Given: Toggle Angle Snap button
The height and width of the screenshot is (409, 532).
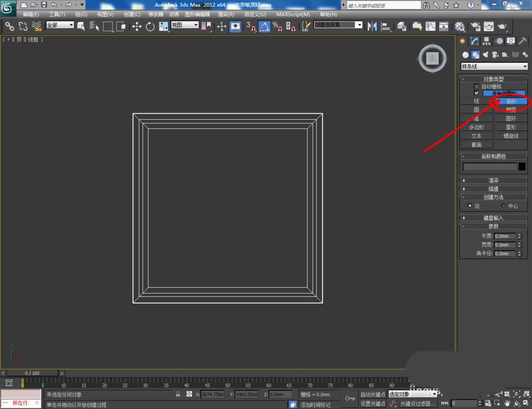Looking at the screenshot, I should coord(264,26).
